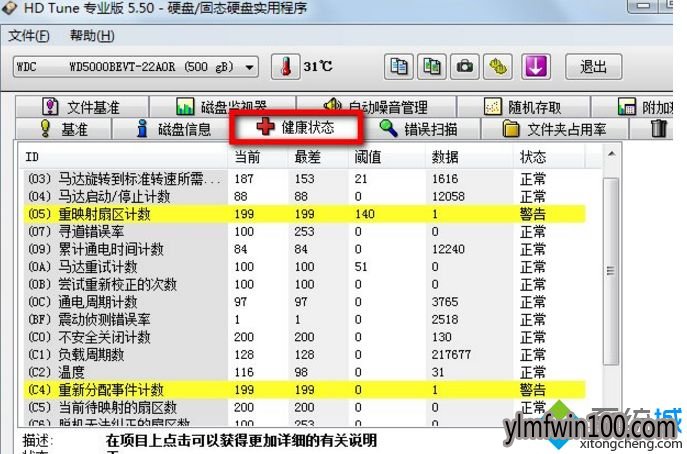The width and height of the screenshot is (687, 454).
Task: Click the list scroll-up arrow
Action: (x=611, y=154)
